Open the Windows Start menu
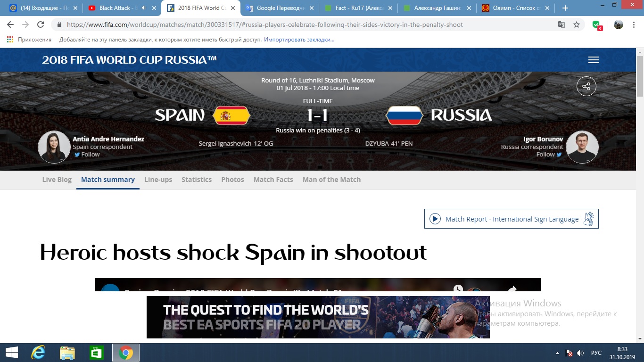This screenshot has width=644, height=362. pos(11,353)
